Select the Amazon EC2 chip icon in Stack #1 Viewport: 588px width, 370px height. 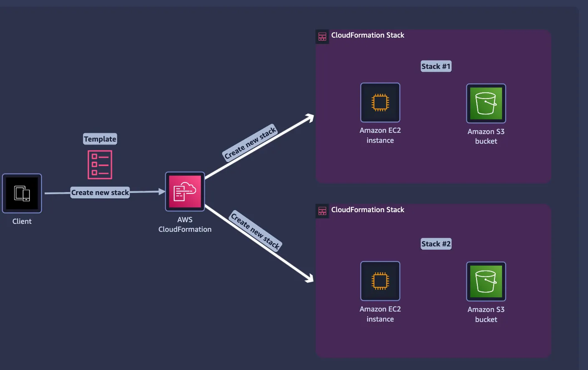tap(380, 103)
